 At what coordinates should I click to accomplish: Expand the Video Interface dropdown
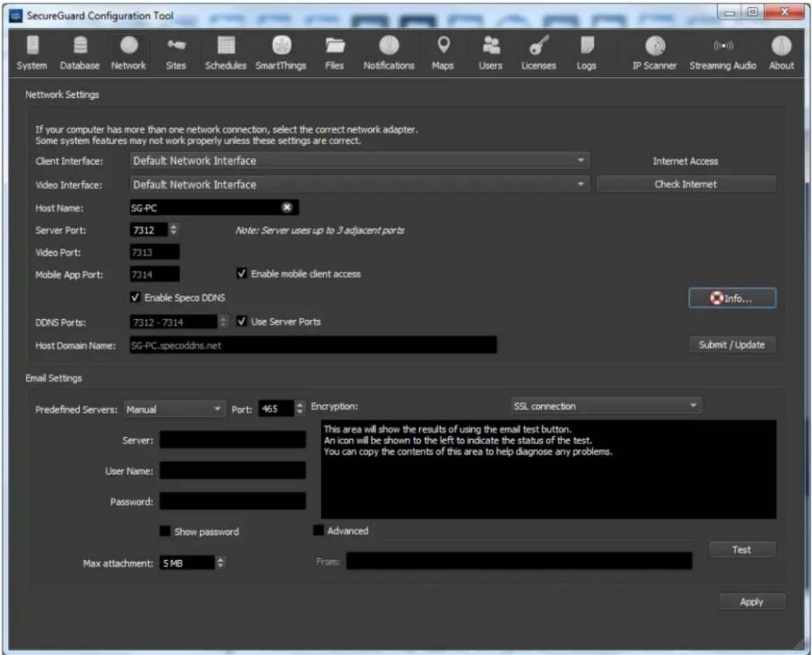[360, 184]
